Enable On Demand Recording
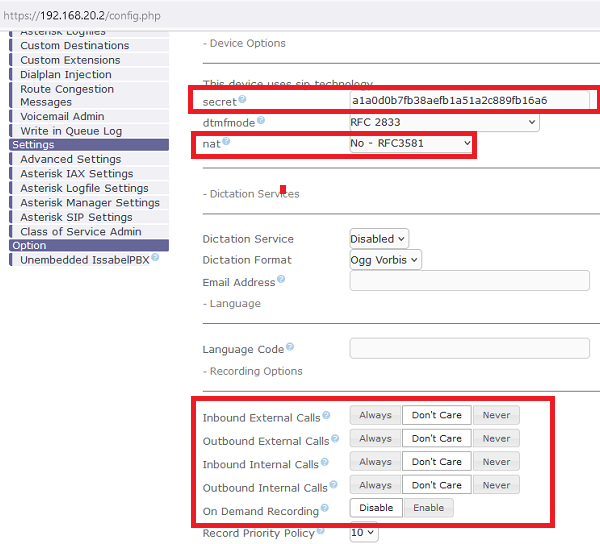600x544 pixels. (x=428, y=507)
